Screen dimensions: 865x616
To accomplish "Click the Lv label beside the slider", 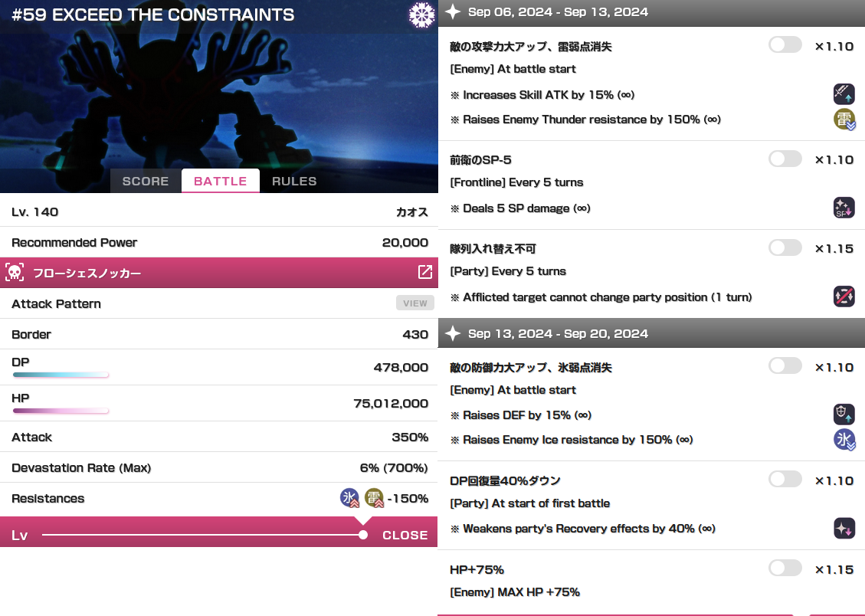I will point(19,535).
